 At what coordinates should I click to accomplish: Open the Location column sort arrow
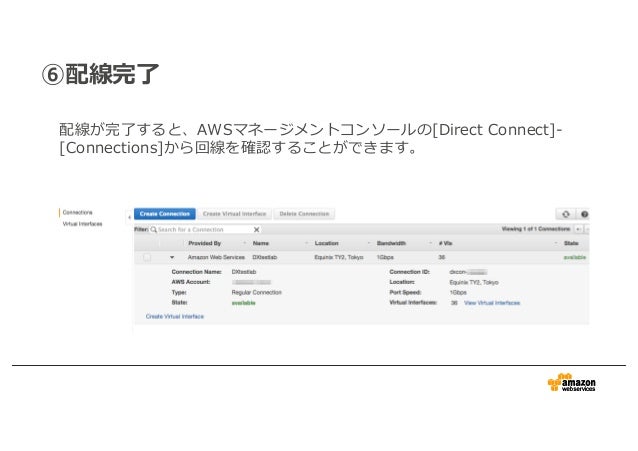coord(369,243)
